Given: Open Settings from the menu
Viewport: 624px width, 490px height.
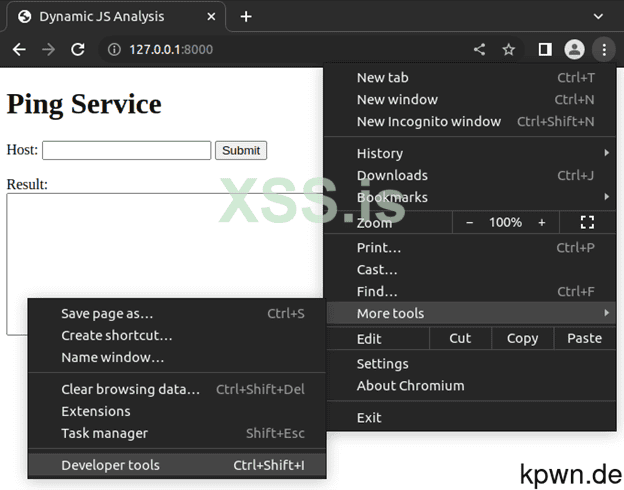Looking at the screenshot, I should pos(470,364).
